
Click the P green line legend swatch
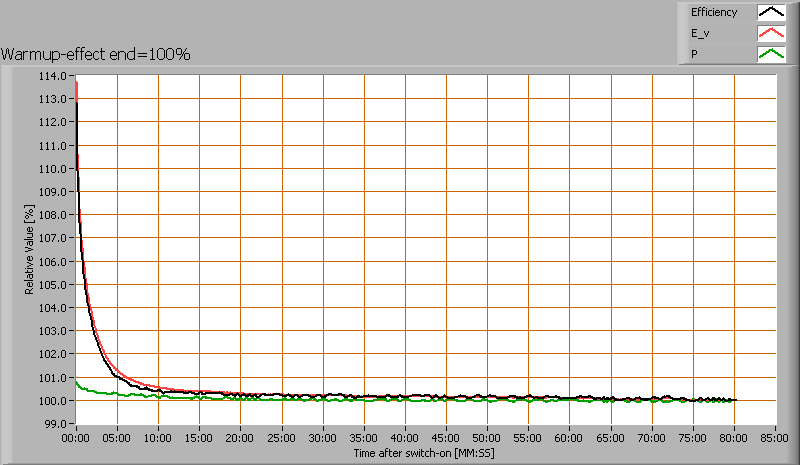click(x=771, y=55)
